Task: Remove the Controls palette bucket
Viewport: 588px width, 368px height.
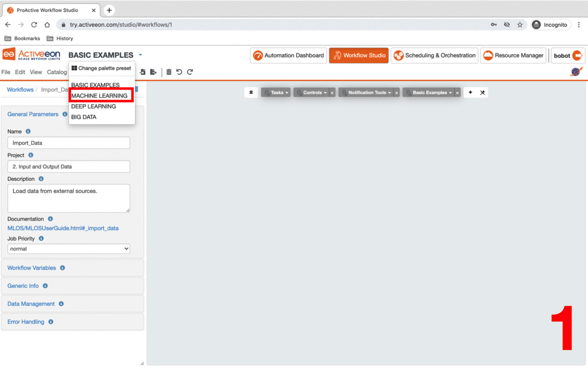Action: [x=332, y=93]
